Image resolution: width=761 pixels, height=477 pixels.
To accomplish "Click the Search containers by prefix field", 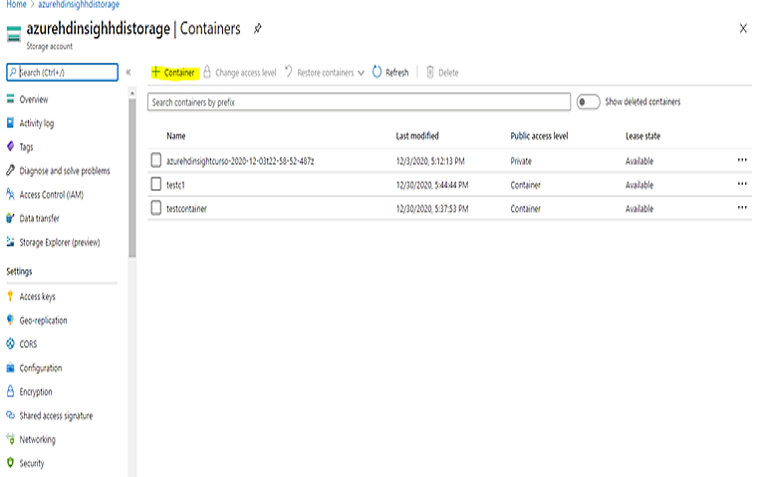I will click(x=359, y=102).
